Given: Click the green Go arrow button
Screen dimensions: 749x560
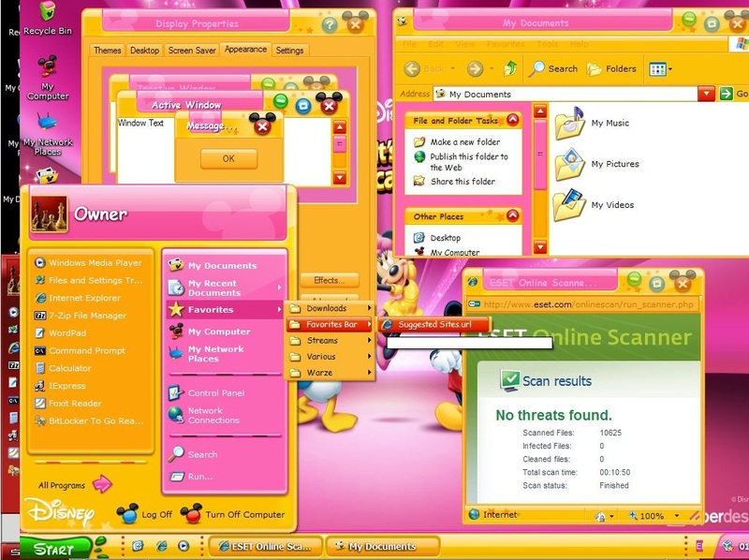Looking at the screenshot, I should click(727, 94).
